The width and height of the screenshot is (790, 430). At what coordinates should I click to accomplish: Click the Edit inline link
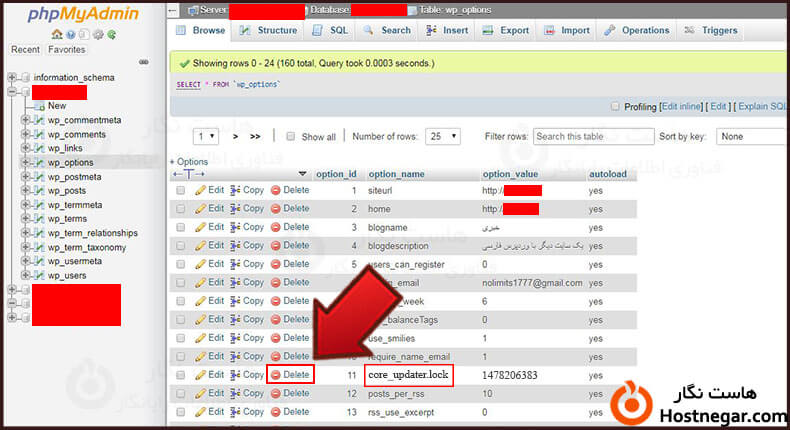point(682,106)
